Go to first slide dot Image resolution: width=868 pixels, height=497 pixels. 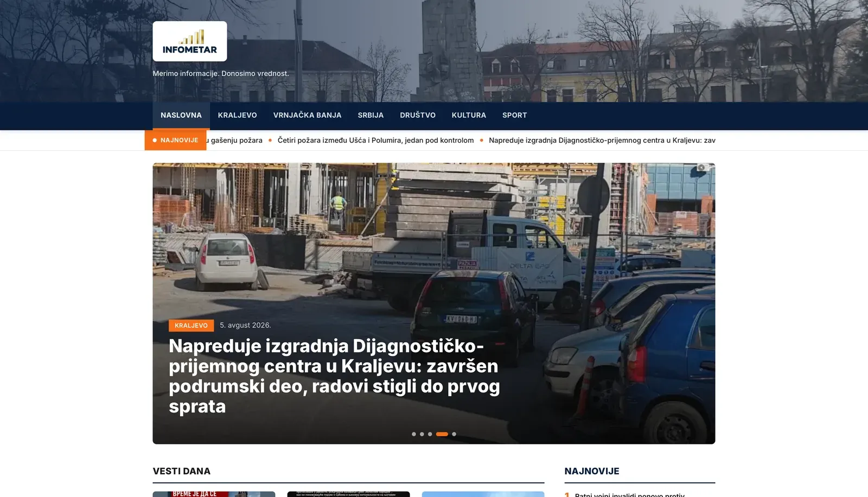pyautogui.click(x=414, y=434)
